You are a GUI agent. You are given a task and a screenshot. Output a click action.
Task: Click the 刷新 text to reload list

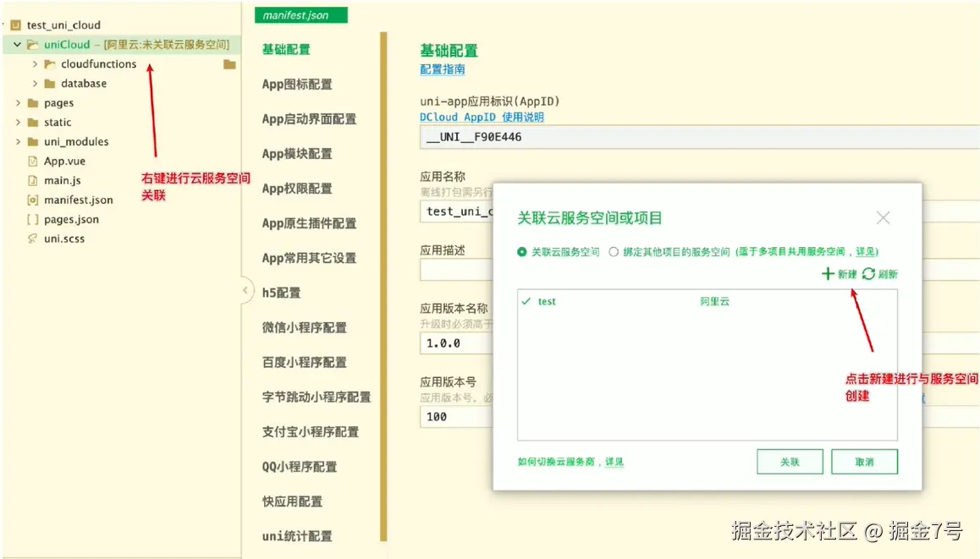(x=888, y=274)
